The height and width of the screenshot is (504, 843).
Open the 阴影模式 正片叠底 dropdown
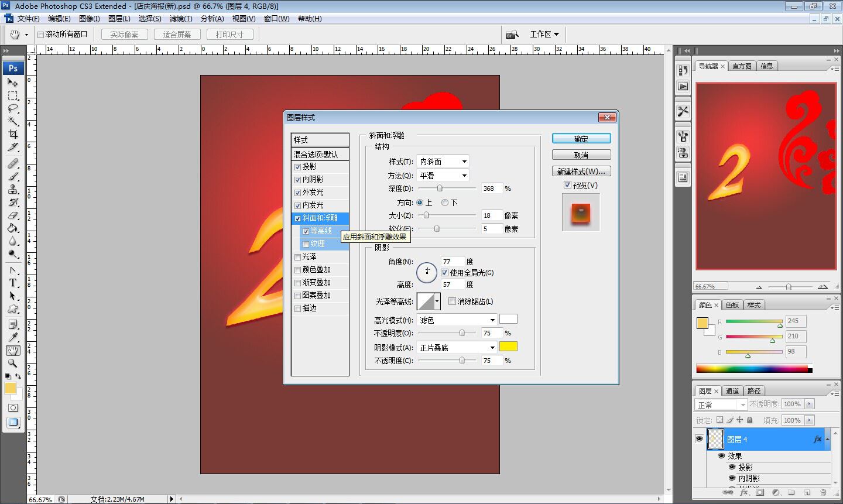coord(457,348)
